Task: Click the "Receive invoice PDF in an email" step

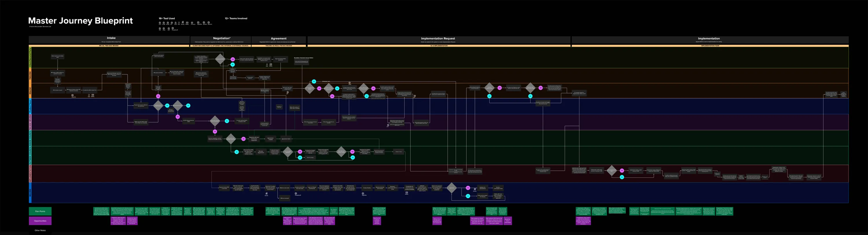Action: (224, 188)
